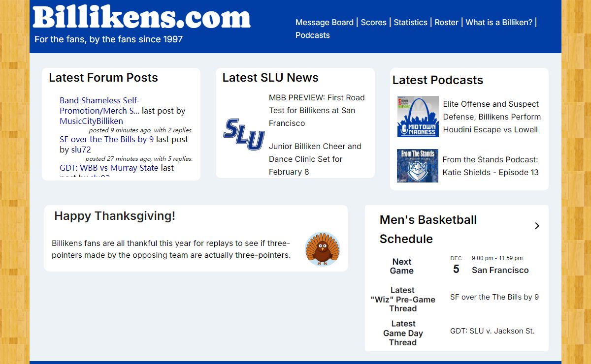Viewport: 591px width, 364px height.
Task: Click the 'Latest Forum Posts' heading
Action: coord(103,78)
